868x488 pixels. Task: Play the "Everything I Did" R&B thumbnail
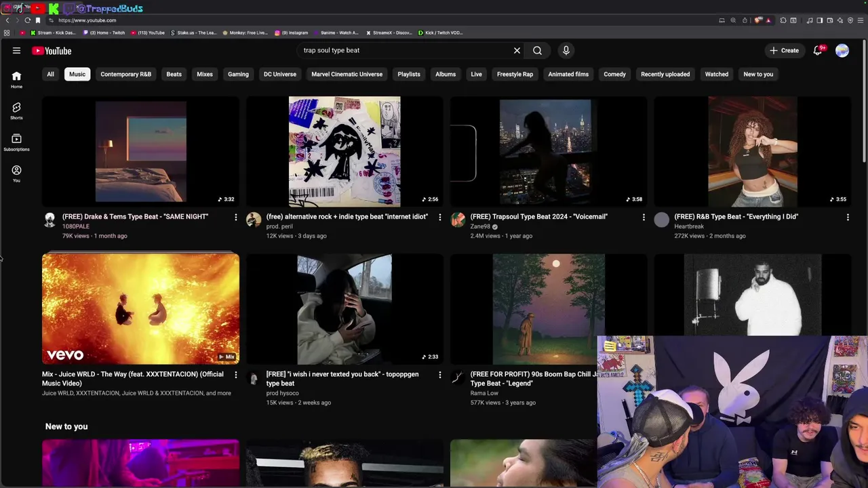752,151
